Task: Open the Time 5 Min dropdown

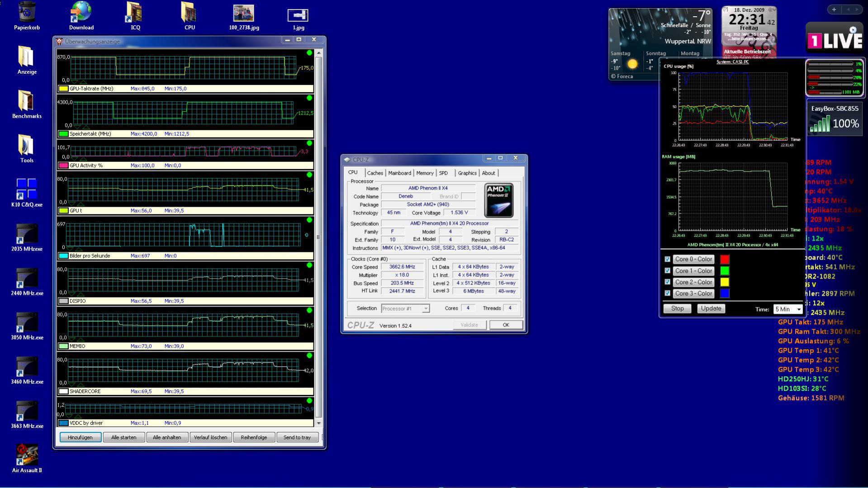Action: point(788,309)
